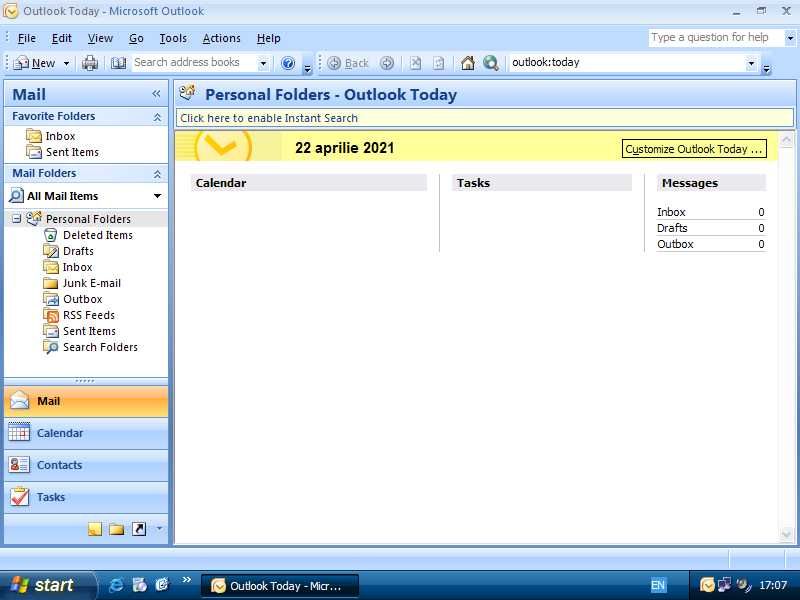The width and height of the screenshot is (800, 600).
Task: Collapse the Favorite Folders section
Action: click(x=157, y=117)
